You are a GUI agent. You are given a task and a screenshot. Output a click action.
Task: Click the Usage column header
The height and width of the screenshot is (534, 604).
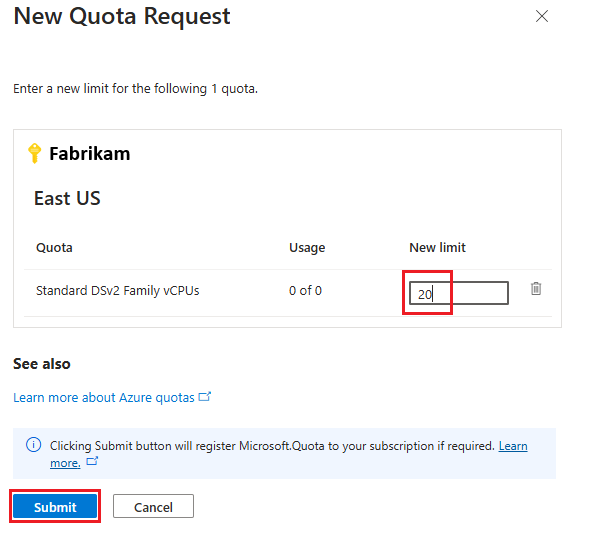tap(307, 248)
